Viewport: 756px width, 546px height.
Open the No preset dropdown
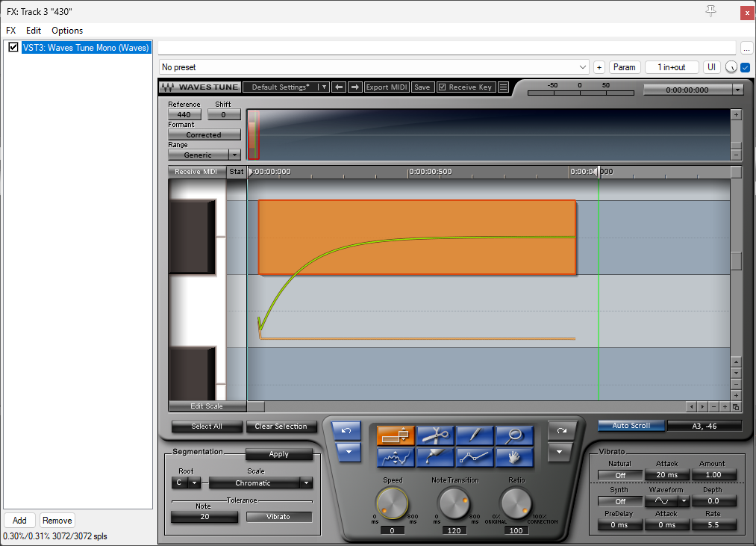click(x=374, y=67)
